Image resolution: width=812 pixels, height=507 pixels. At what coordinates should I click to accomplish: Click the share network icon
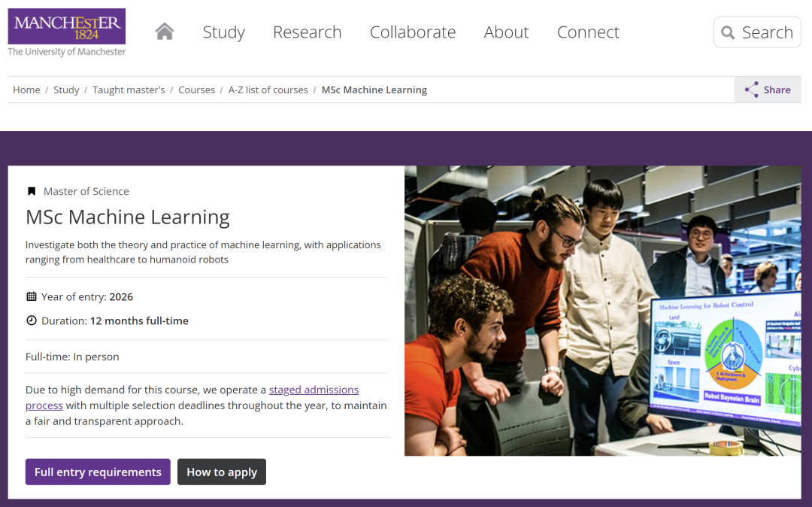(x=751, y=90)
